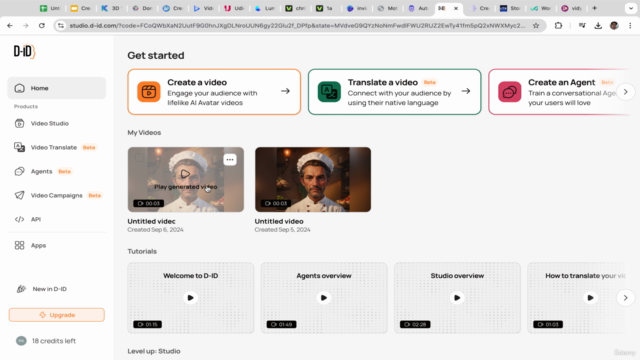The image size is (640, 360).
Task: Play the Studio overview tutorial
Action: (457, 298)
